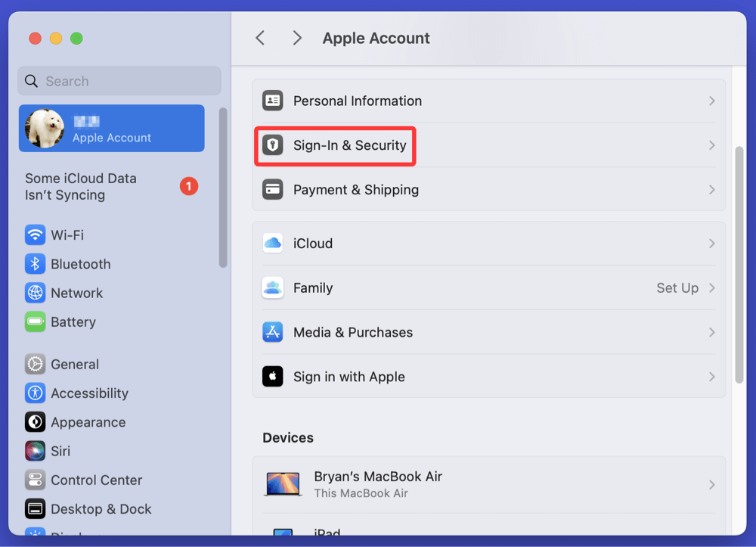
Task: Select the Network globe icon
Action: (35, 293)
